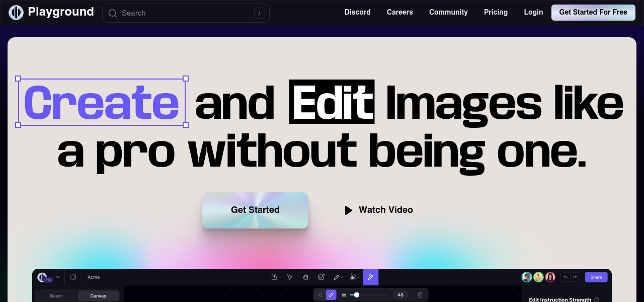Click the undo arrow

pos(566,277)
